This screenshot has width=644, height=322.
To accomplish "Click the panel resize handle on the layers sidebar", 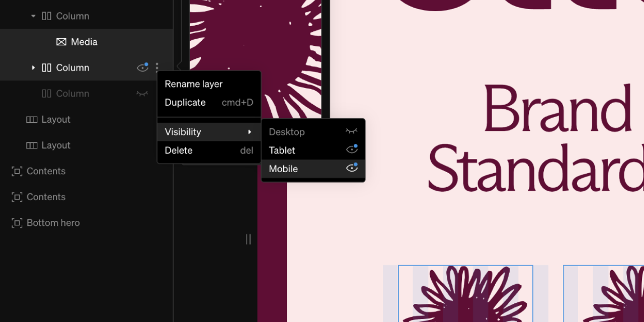I will coord(248,239).
